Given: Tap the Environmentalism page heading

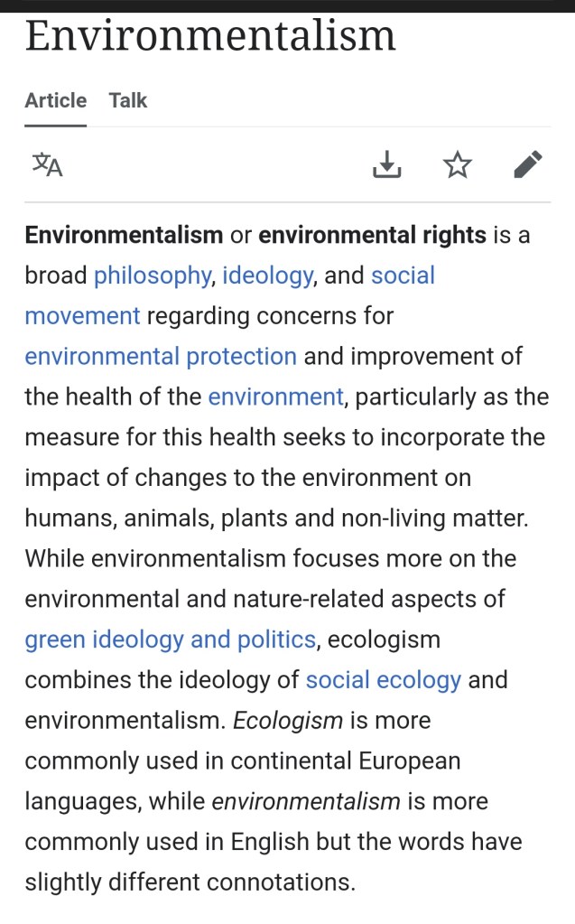Looking at the screenshot, I should 210,35.
